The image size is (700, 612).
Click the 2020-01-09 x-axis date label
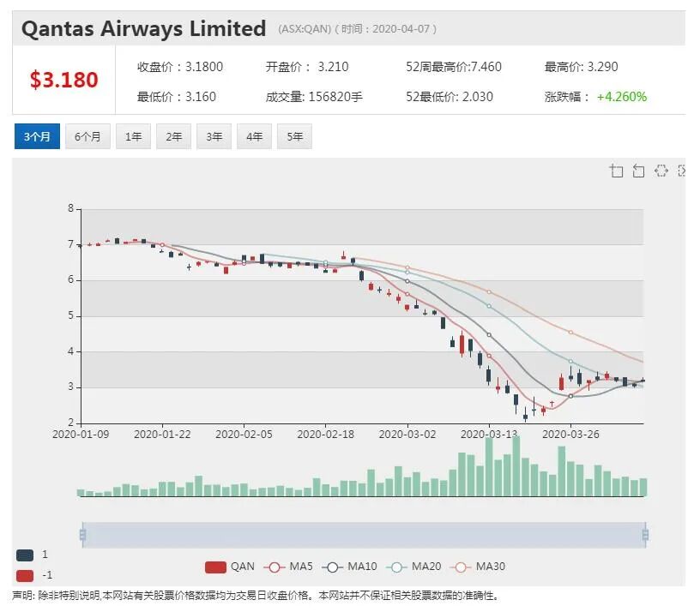(x=81, y=435)
